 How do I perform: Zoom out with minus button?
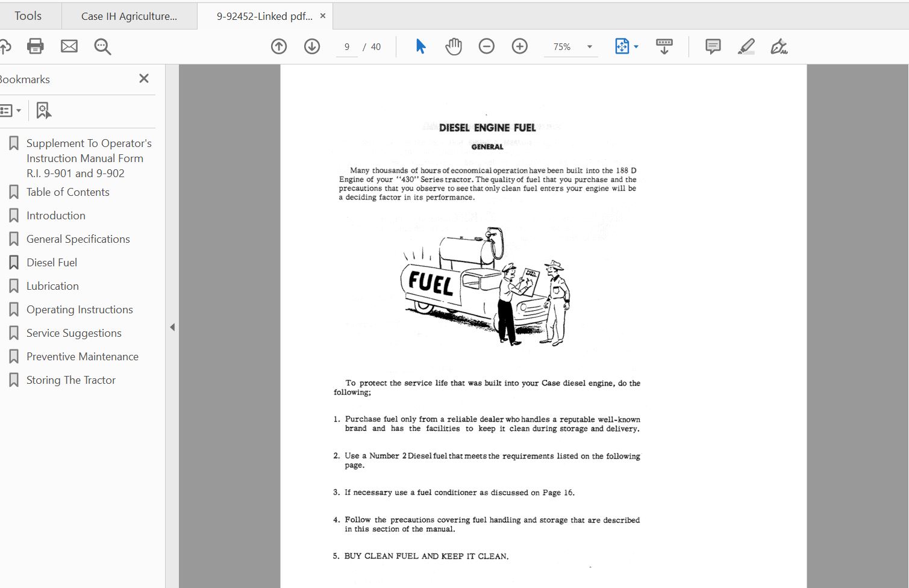(x=487, y=46)
